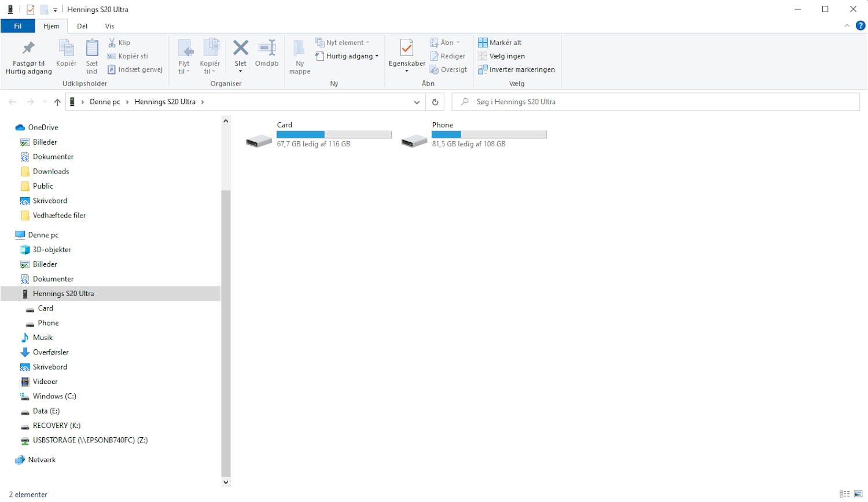Screen dimensions: 868x502
Task: Click the refresh icon beside address bar
Action: [435, 102]
